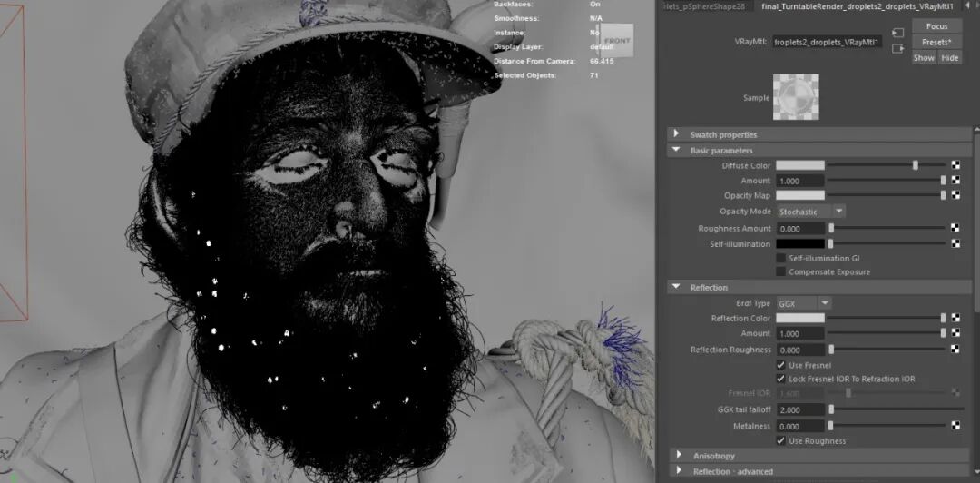
Task: Uncheck the Use Roughness checkbox
Action: tap(780, 440)
